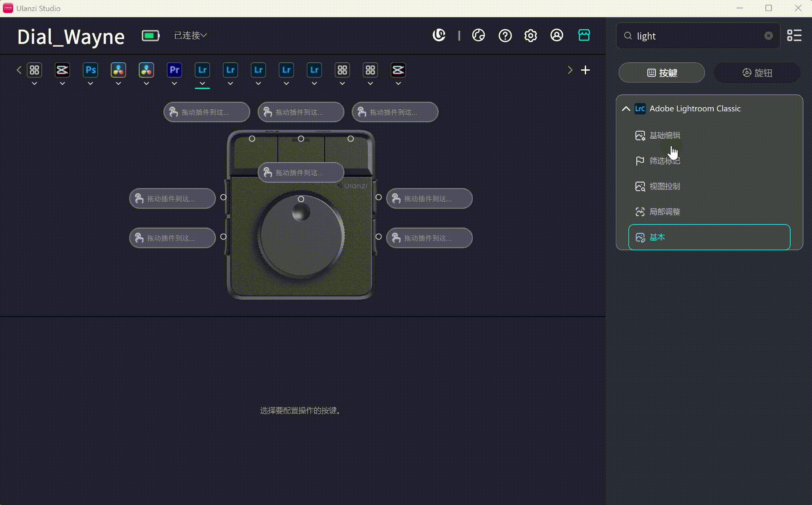Switch to the 旋钮 tab

click(x=758, y=72)
